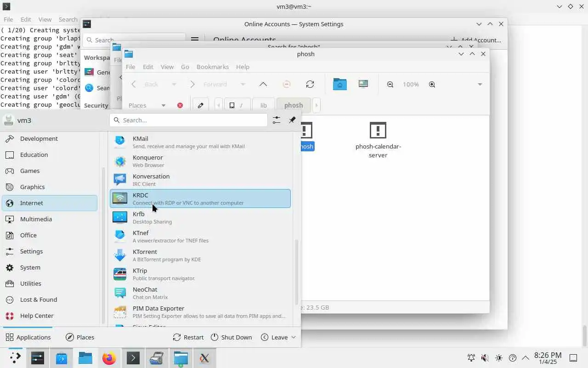Image resolution: width=588 pixels, height=368 pixels.
Task: Toggle location edit pencil button
Action: [x=200, y=105]
